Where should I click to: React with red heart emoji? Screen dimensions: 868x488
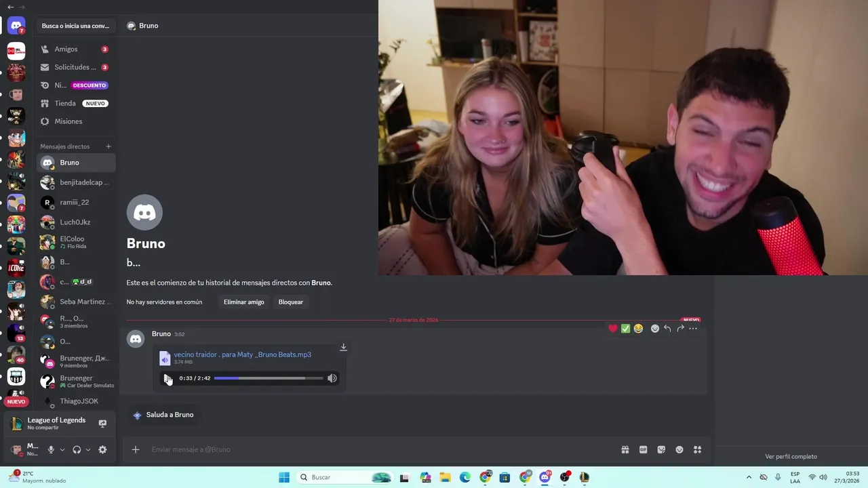(613, 329)
